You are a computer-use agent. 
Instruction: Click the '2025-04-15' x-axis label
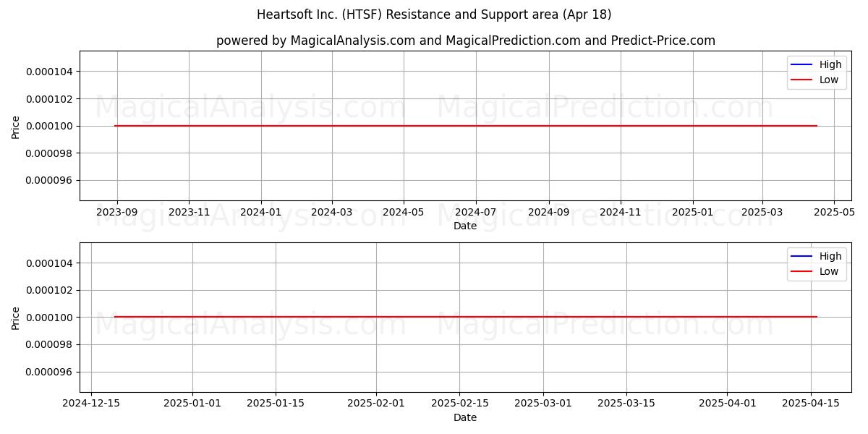pos(811,405)
